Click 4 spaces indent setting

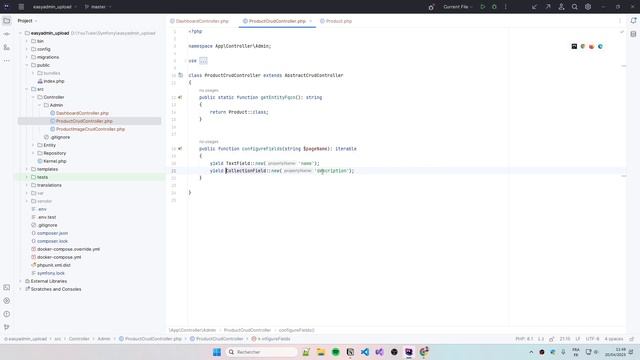(613, 339)
